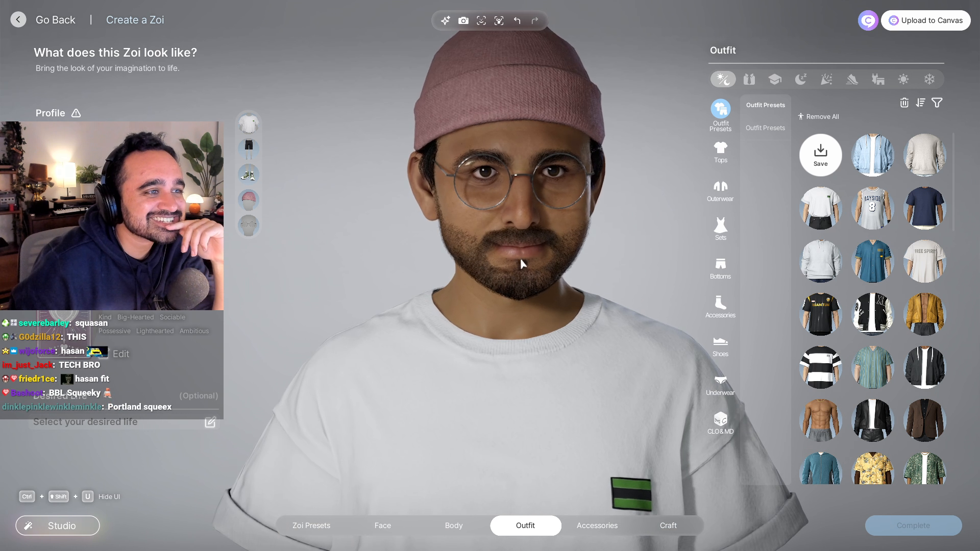980x551 pixels.
Task: Click the Upload to Canvas button
Action: tap(925, 20)
